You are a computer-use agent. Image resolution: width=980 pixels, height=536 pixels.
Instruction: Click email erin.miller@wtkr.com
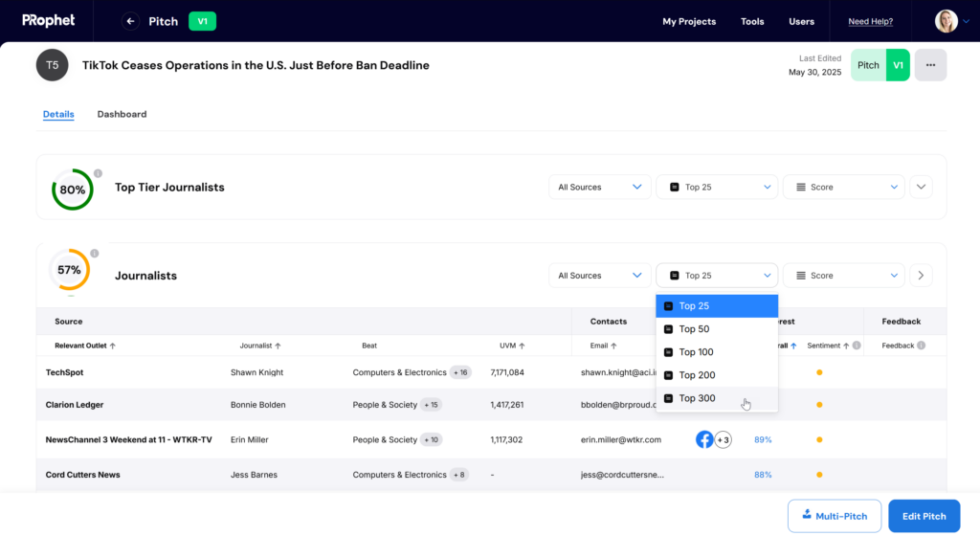[x=620, y=439]
